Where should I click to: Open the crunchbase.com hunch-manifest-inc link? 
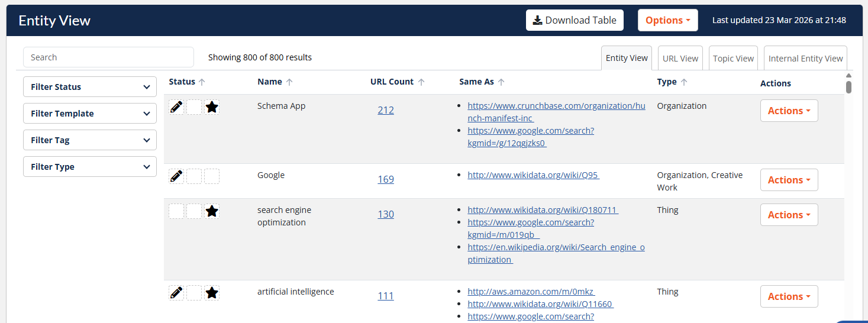pyautogui.click(x=556, y=112)
